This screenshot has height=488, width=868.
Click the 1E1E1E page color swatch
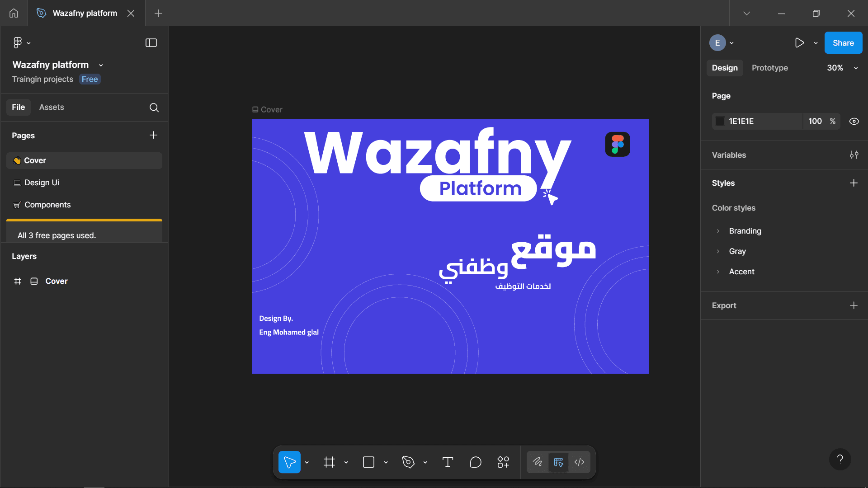[721, 121]
